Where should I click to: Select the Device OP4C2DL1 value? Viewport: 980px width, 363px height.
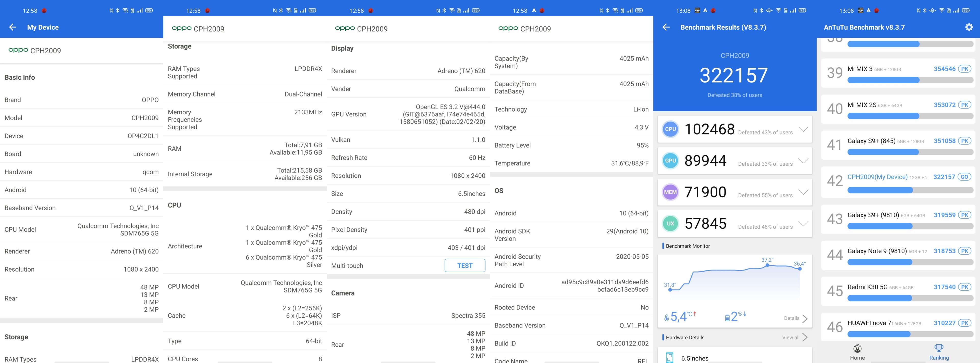tap(143, 136)
